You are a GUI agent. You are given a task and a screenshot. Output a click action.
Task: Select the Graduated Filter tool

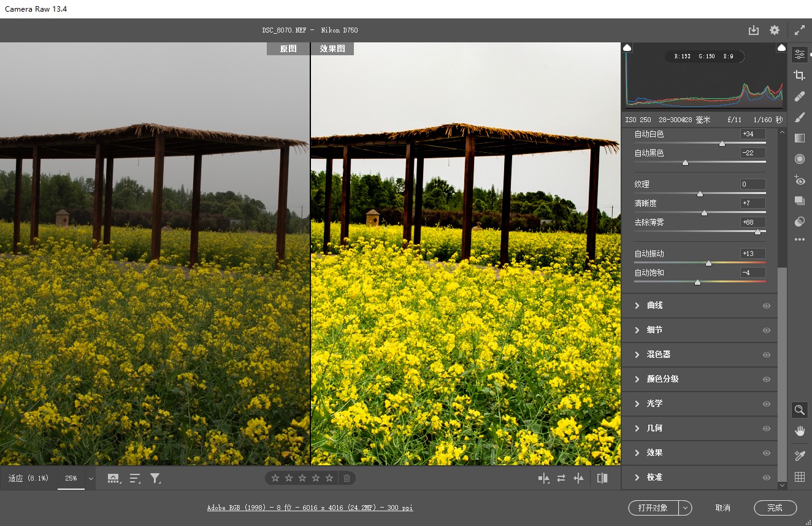799,138
